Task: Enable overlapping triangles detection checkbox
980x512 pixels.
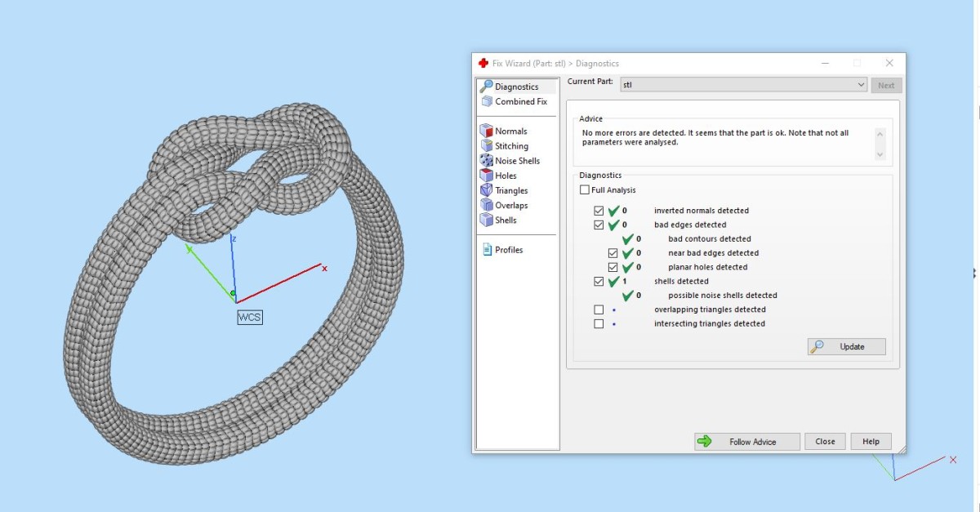Action: coord(599,309)
